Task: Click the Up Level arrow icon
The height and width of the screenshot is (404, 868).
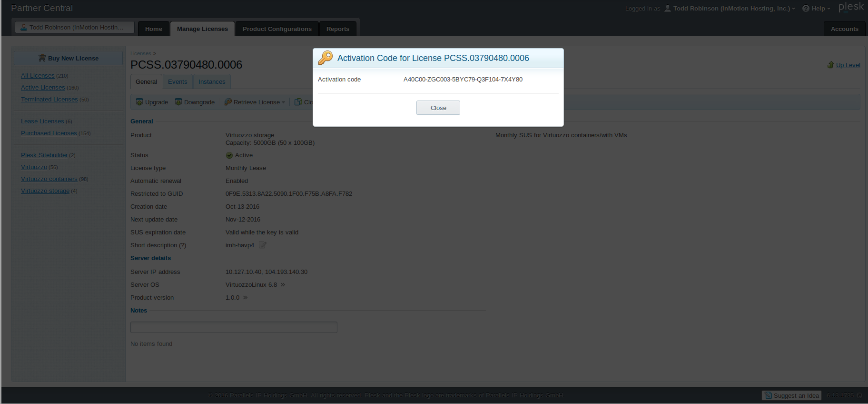Action: click(x=830, y=65)
